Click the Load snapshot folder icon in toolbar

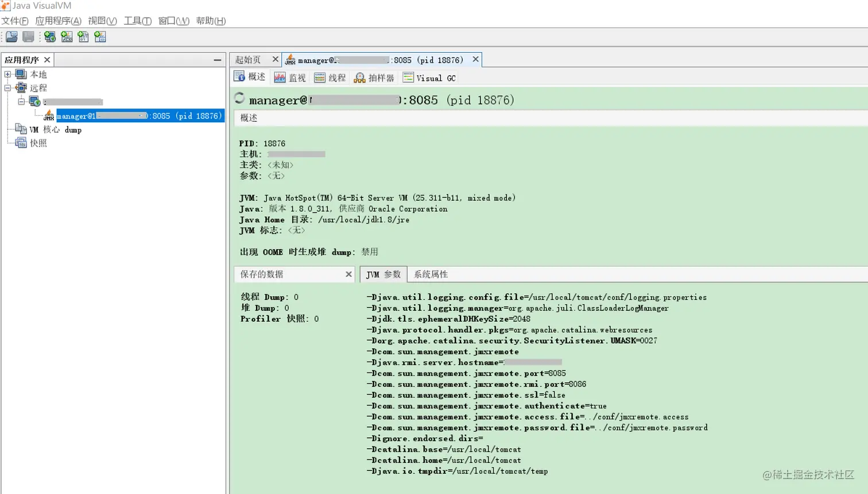pyautogui.click(x=11, y=37)
